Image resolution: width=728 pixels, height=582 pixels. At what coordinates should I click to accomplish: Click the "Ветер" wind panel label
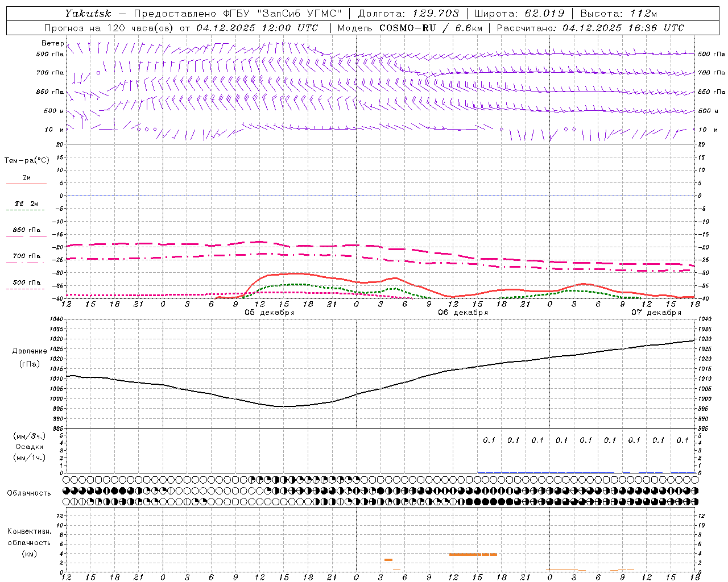(x=53, y=43)
